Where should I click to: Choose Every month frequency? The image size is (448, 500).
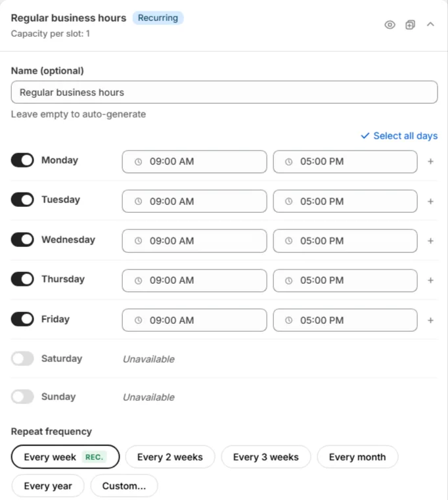coord(357,457)
